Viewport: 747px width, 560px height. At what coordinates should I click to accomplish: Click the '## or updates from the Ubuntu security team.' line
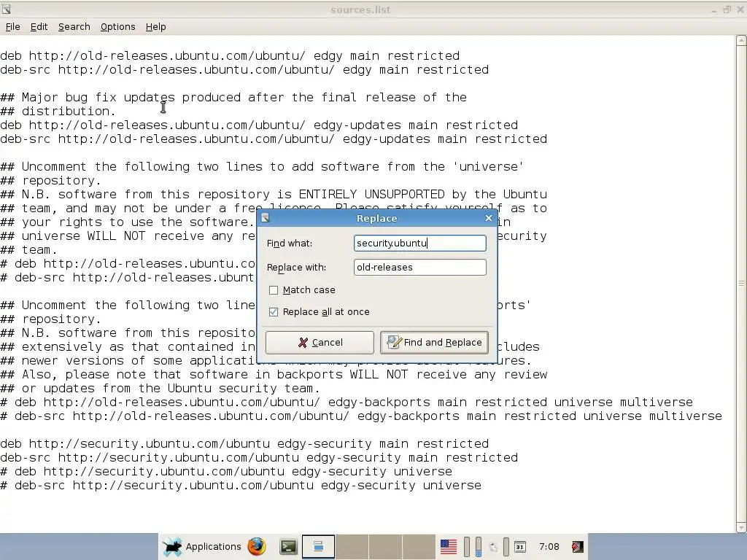[x=160, y=388]
